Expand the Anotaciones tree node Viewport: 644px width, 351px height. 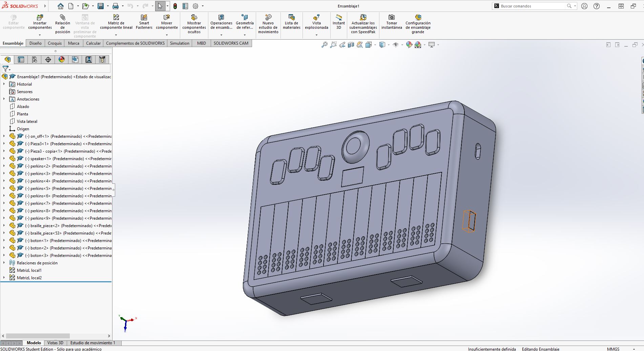(4, 99)
